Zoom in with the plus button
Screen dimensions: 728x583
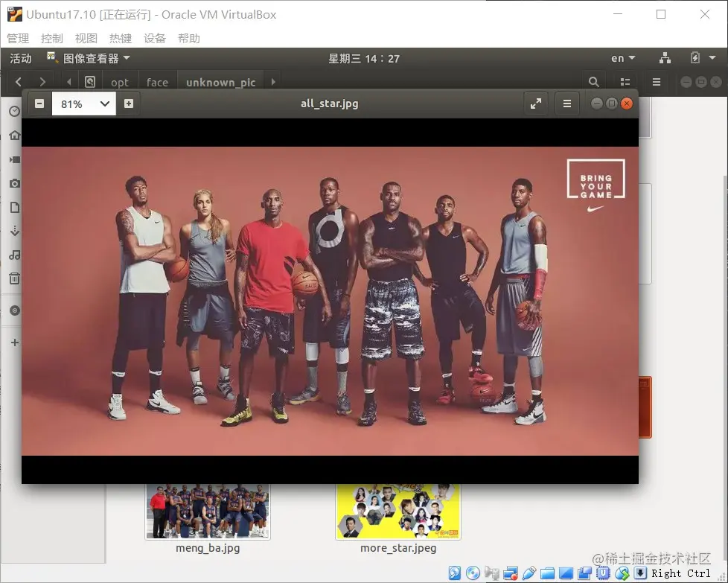129,103
